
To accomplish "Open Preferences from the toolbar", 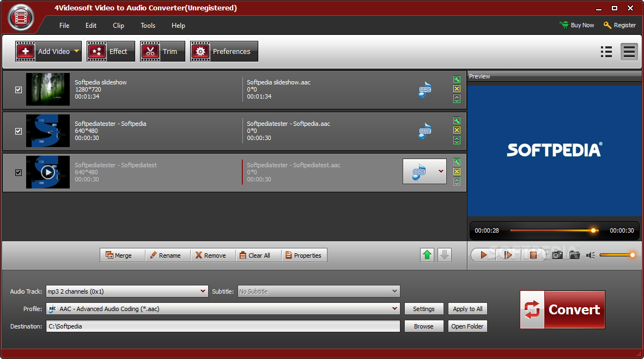I will [224, 51].
